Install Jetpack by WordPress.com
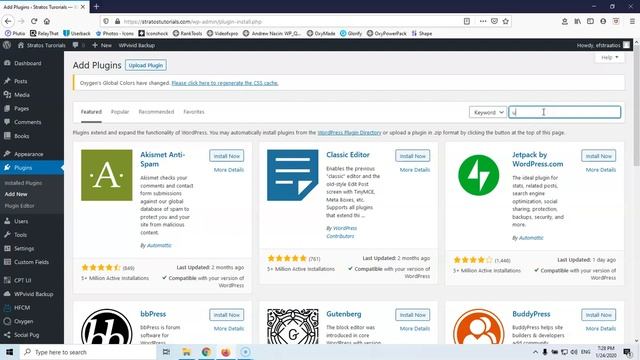 tap(598, 156)
